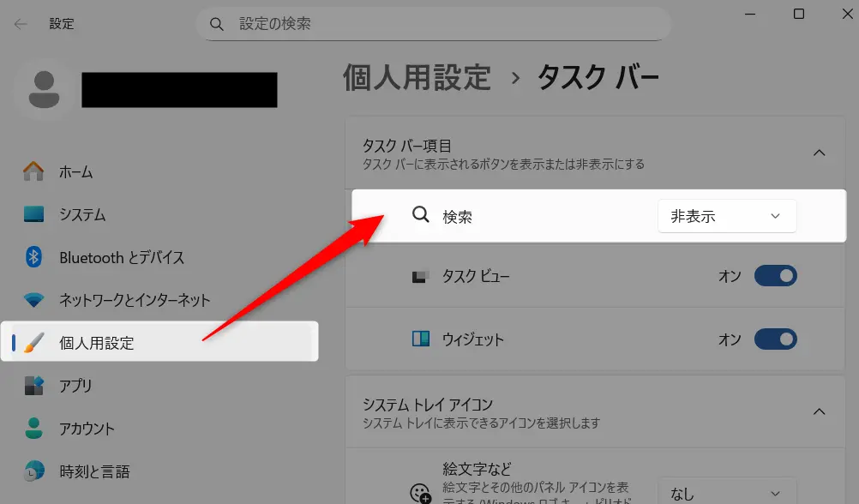Open アプリ settings from sidebar
Image resolution: width=859 pixels, height=504 pixels.
point(33,386)
